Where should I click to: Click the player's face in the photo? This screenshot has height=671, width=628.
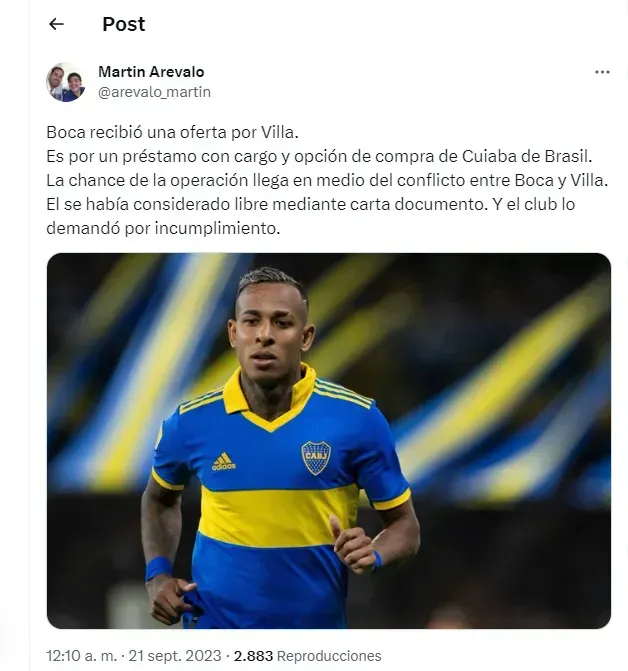(x=272, y=332)
